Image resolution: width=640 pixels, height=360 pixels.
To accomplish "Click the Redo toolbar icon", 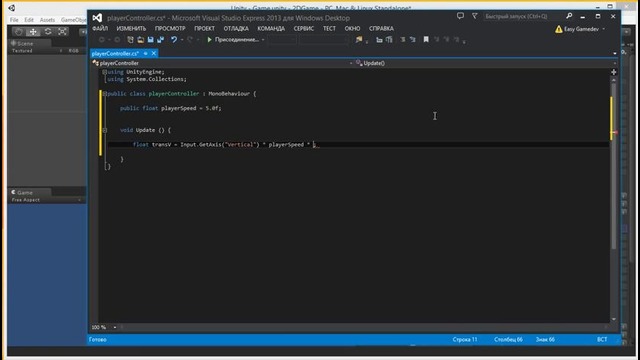I will 190,40.
